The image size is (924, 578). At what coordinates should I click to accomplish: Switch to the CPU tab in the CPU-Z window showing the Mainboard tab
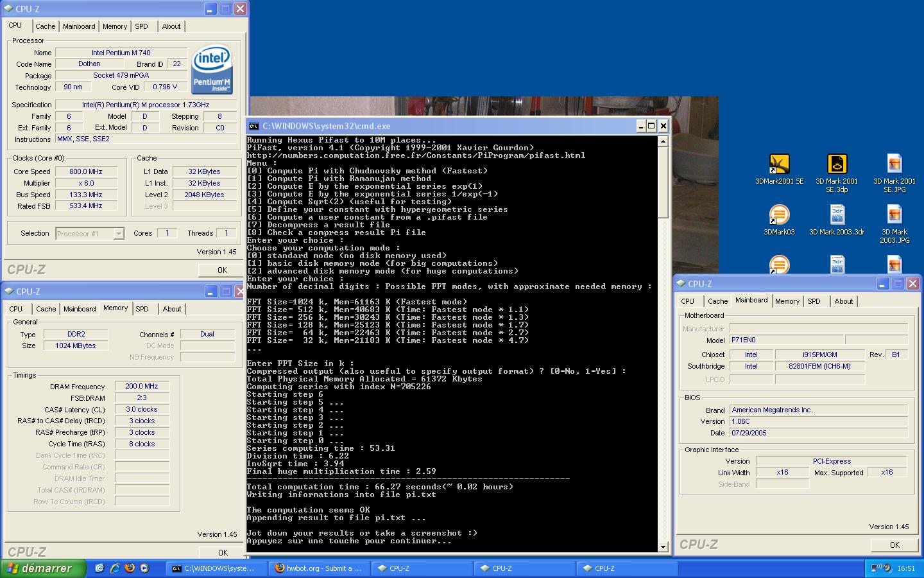(688, 301)
